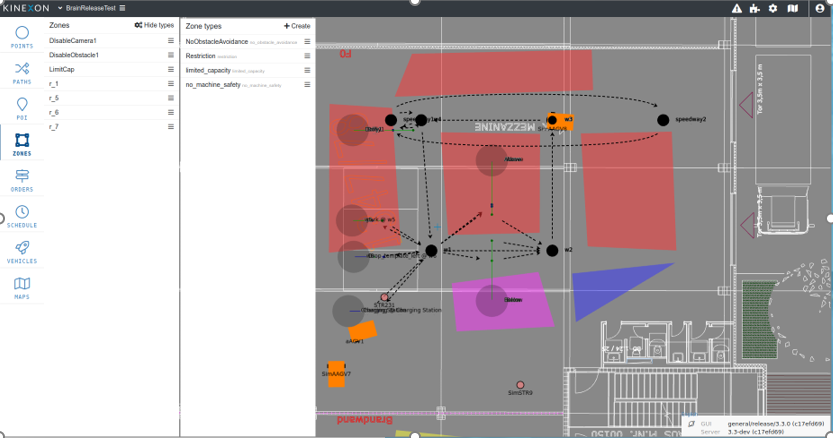This screenshot has width=833, height=438.
Task: Open the Paths section in sidebar
Action: [21, 72]
